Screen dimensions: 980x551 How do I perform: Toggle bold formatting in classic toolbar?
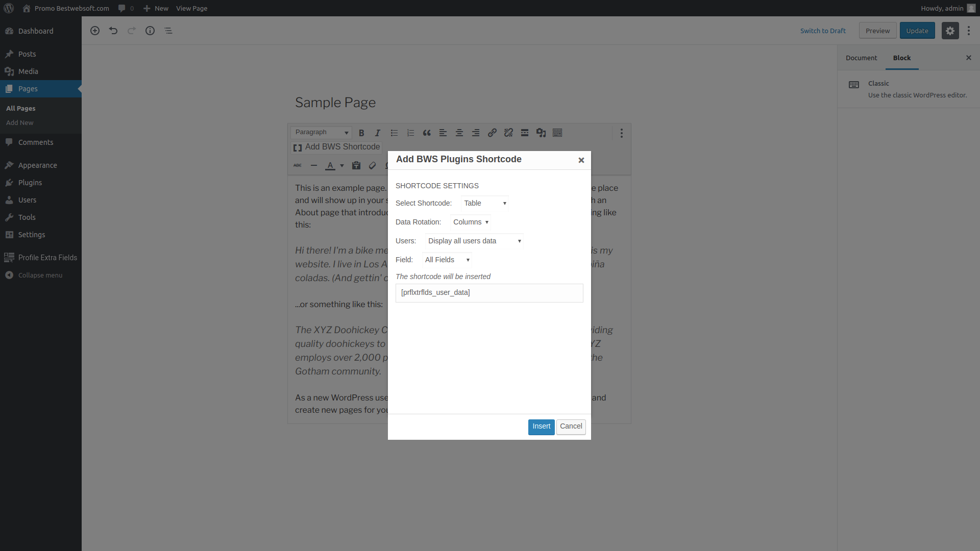coord(361,133)
